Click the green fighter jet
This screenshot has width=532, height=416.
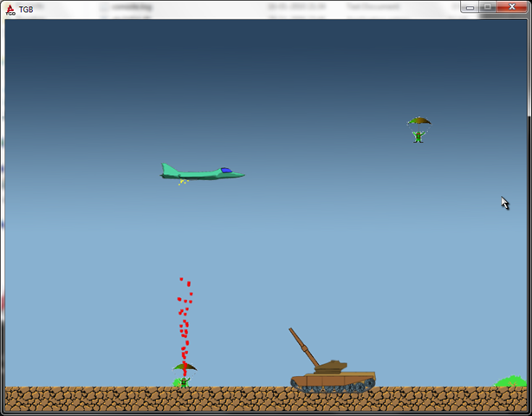(x=201, y=174)
